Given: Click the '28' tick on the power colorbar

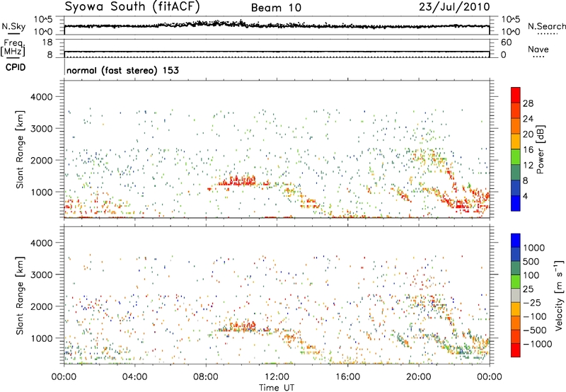Looking at the screenshot, I should point(528,103).
